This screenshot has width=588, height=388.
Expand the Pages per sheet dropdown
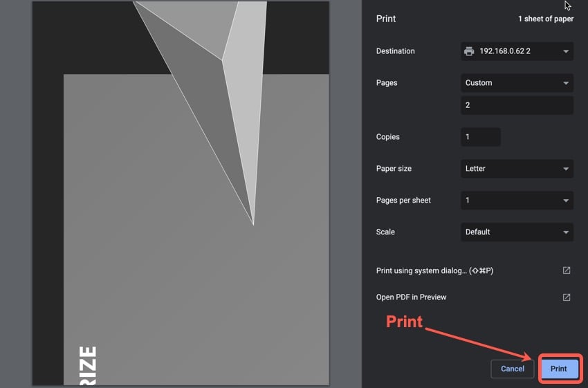coord(517,201)
